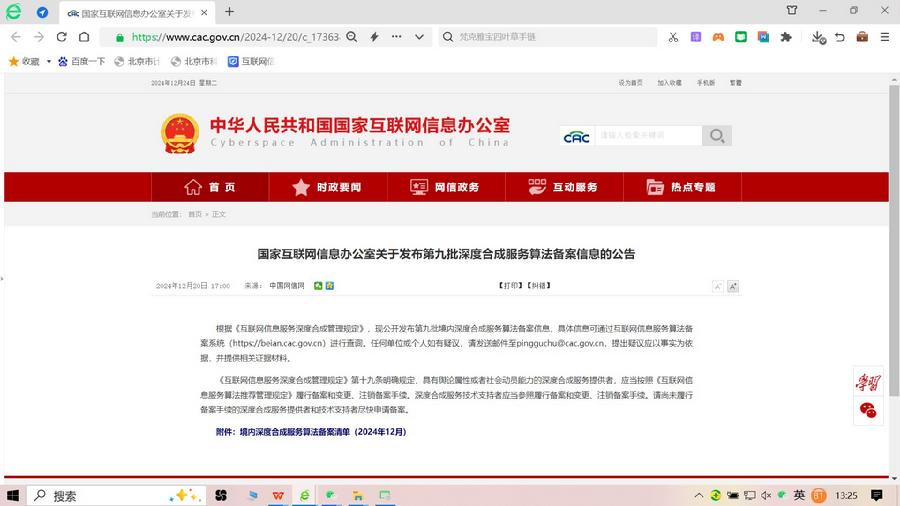Open the browser hamburger main menu
The width and height of the screenshot is (900, 506).
tap(885, 37)
